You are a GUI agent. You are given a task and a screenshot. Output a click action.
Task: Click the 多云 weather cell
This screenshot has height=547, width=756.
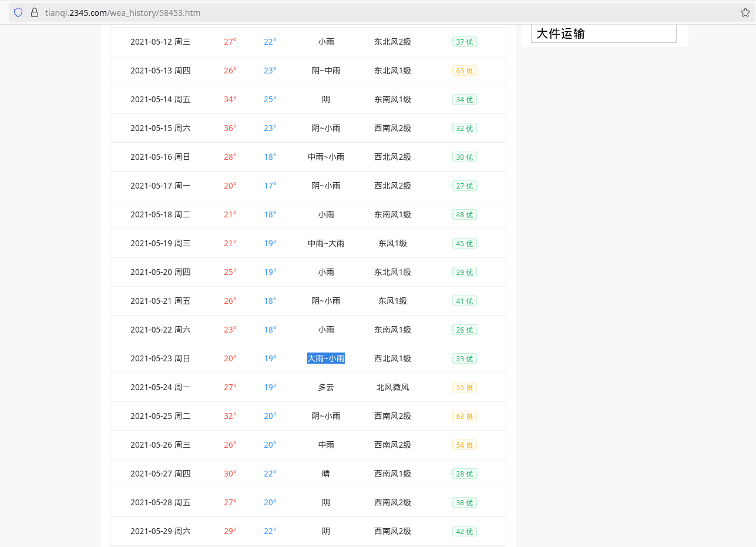point(326,387)
